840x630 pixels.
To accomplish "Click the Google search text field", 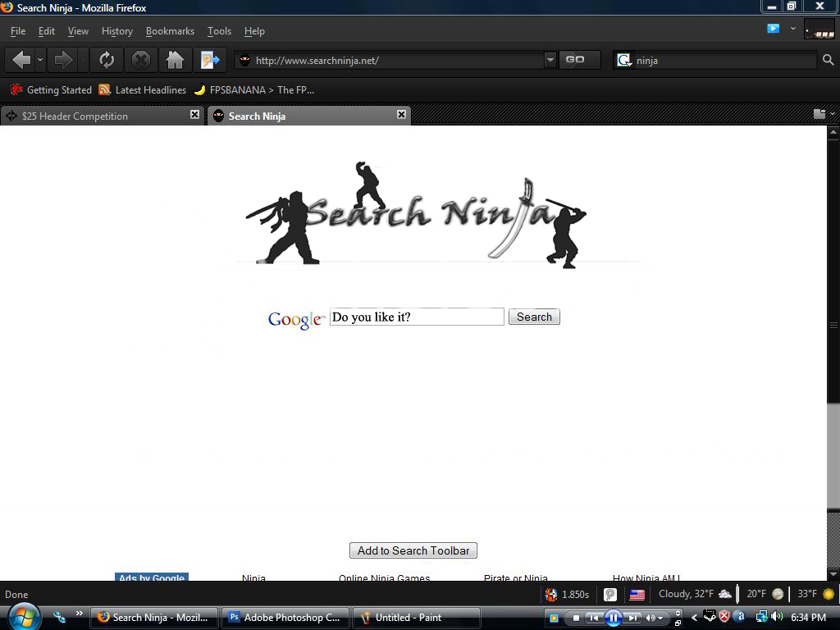I will click(x=417, y=317).
